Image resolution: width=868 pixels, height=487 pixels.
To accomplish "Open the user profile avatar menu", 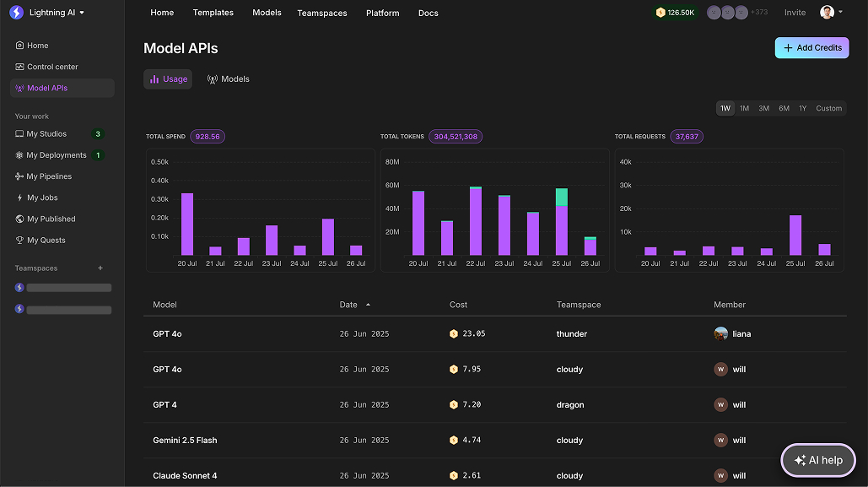I will pyautogui.click(x=831, y=12).
